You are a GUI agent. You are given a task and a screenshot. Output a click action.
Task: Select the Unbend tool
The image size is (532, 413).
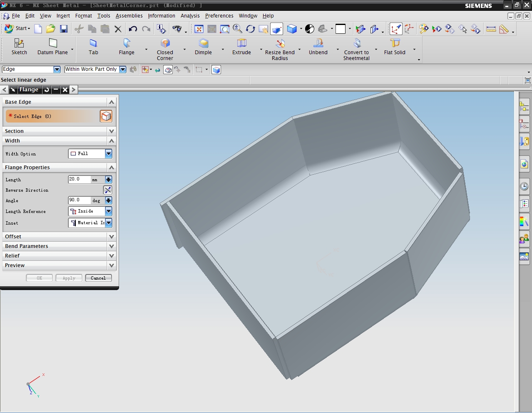[318, 47]
